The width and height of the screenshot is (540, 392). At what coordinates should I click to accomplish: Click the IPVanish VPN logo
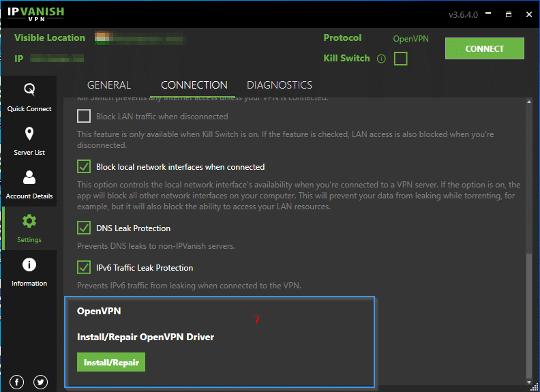point(36,14)
